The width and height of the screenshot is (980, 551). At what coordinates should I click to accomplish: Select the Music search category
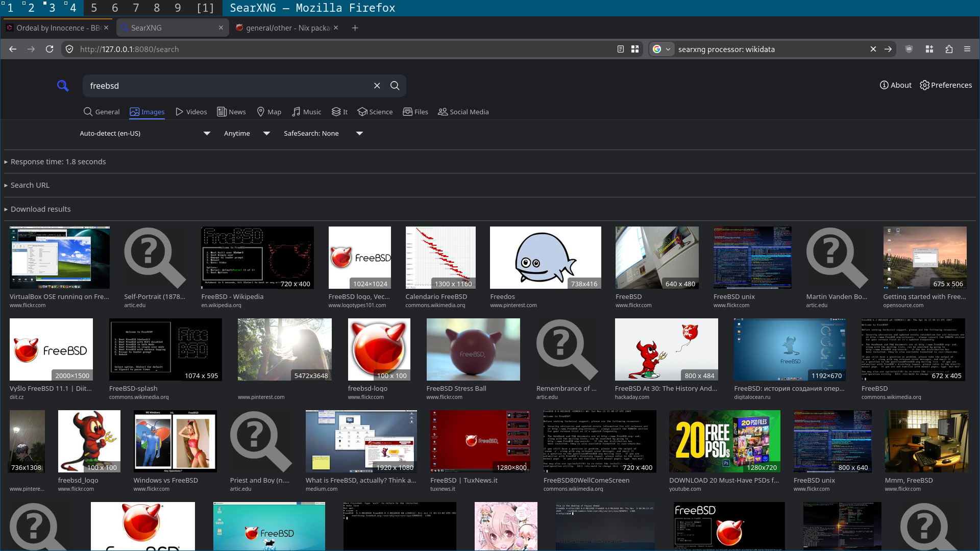307,112
